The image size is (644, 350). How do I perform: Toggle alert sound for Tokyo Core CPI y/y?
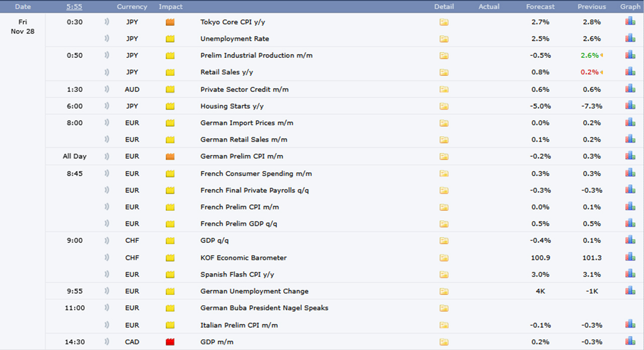[x=107, y=22]
